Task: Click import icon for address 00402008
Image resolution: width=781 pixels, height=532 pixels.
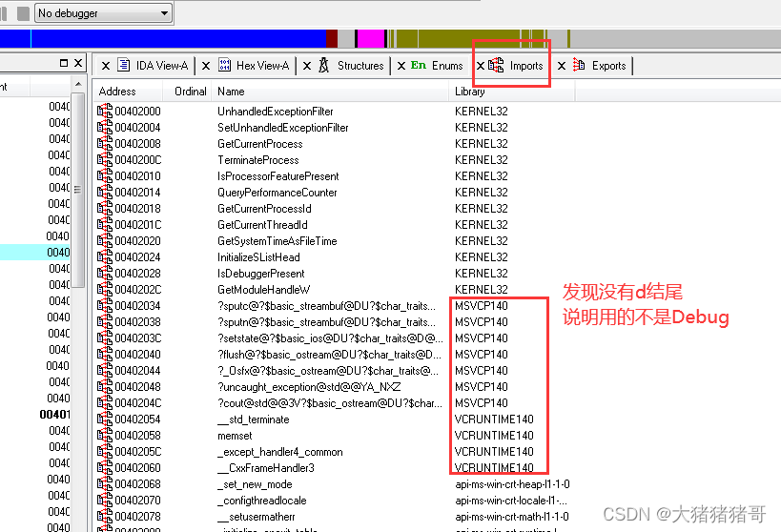Action: pyautogui.click(x=105, y=143)
